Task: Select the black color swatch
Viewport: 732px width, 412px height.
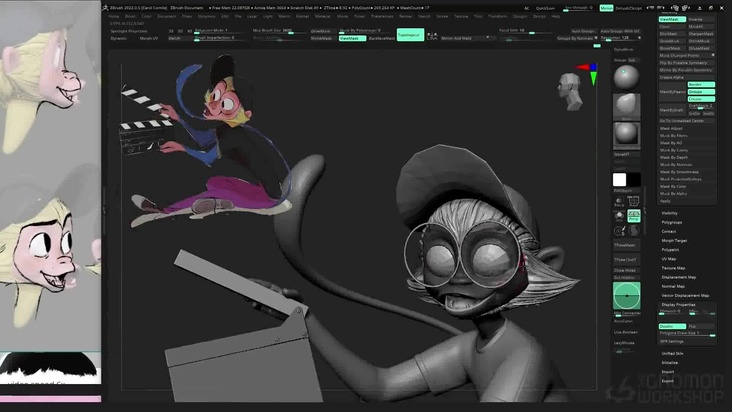Action: [633, 180]
